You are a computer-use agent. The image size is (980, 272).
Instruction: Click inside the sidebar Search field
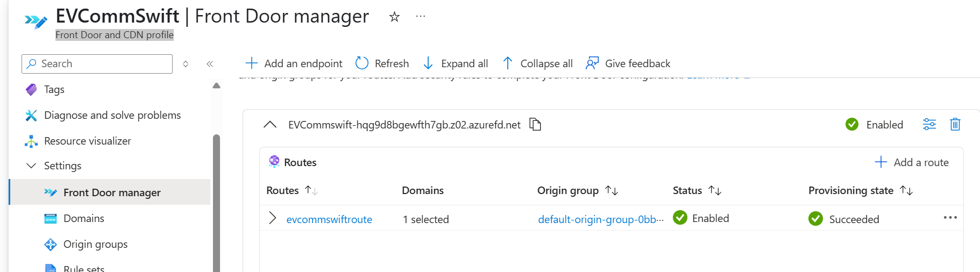coord(97,63)
